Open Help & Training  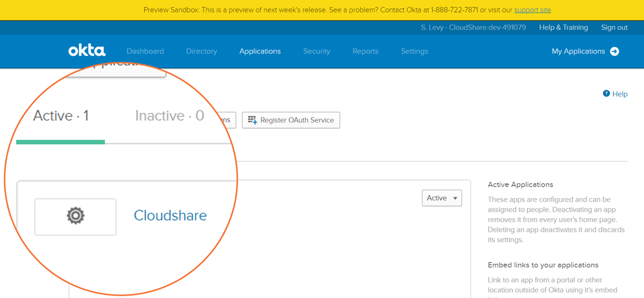point(563,27)
